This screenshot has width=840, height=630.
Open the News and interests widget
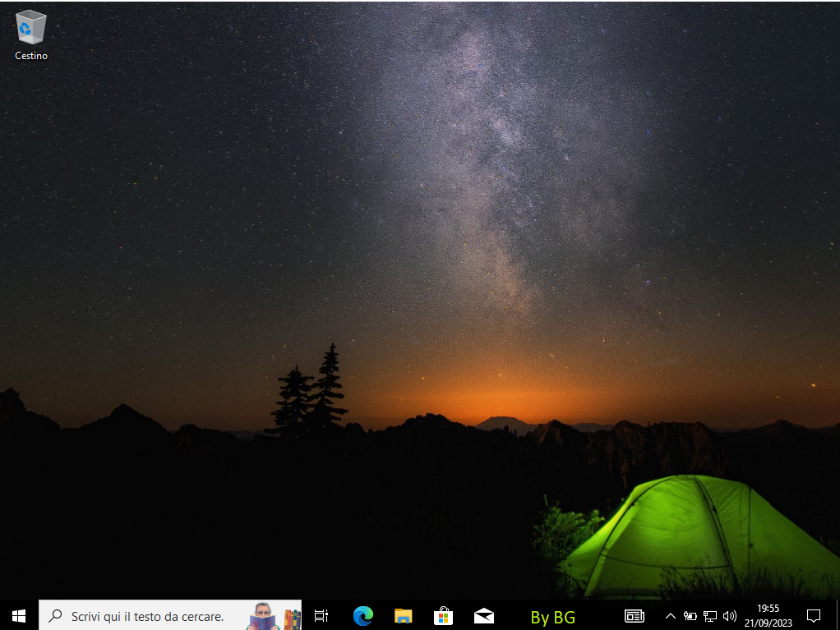pos(635,616)
